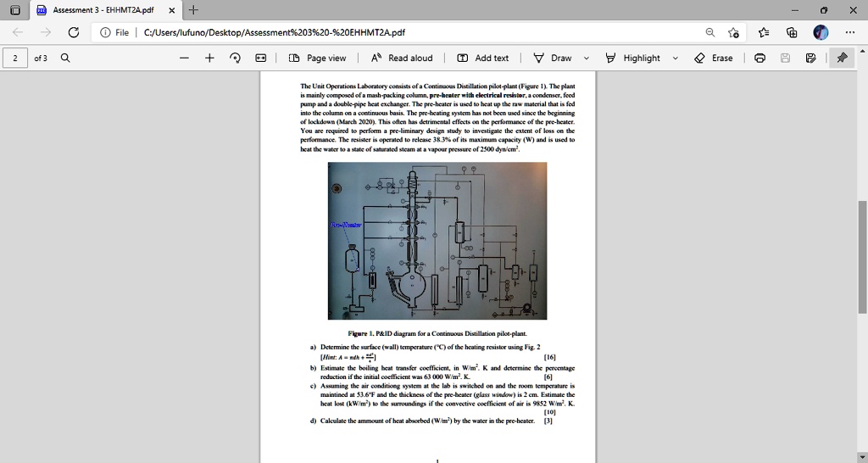Go back to previous page
Screen dimensions: 868x463
(18, 32)
